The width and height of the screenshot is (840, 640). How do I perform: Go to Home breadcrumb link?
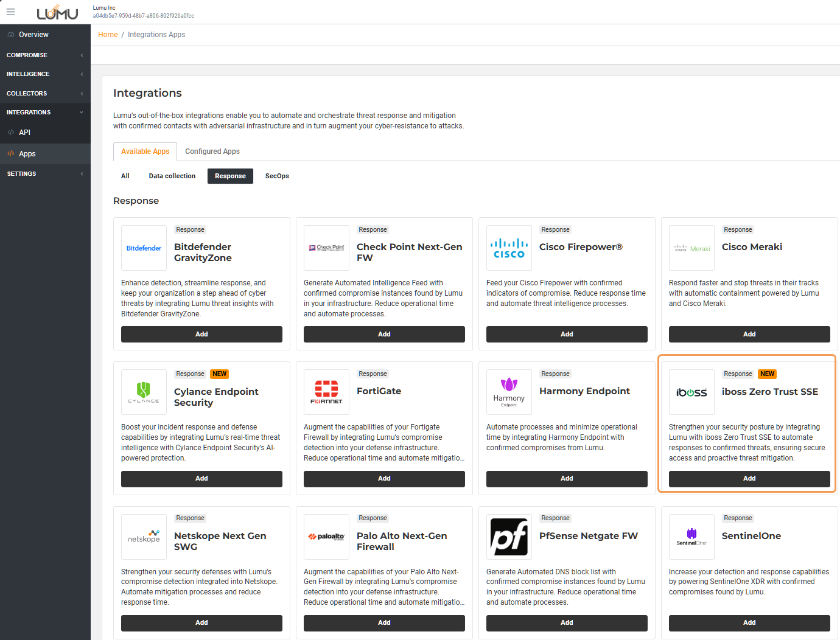[108, 35]
